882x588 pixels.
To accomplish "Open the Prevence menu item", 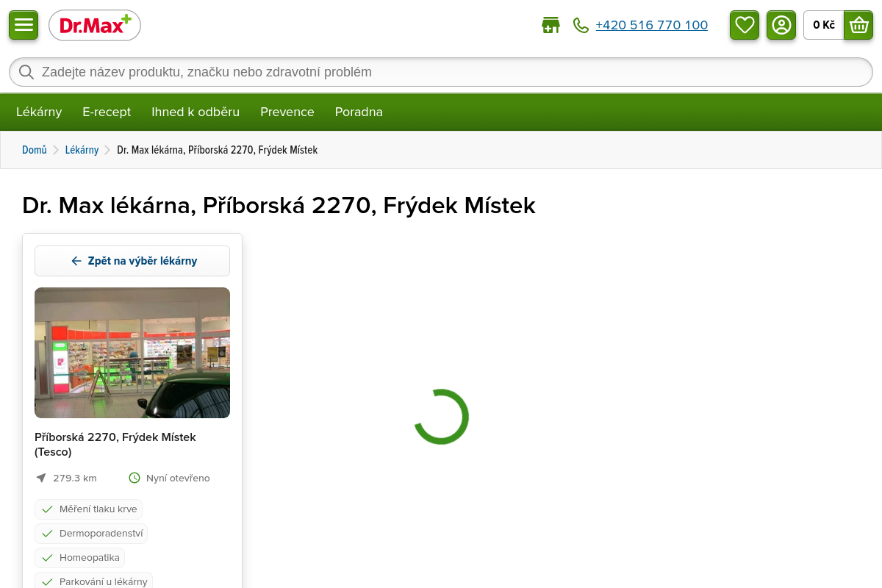I will click(x=287, y=112).
